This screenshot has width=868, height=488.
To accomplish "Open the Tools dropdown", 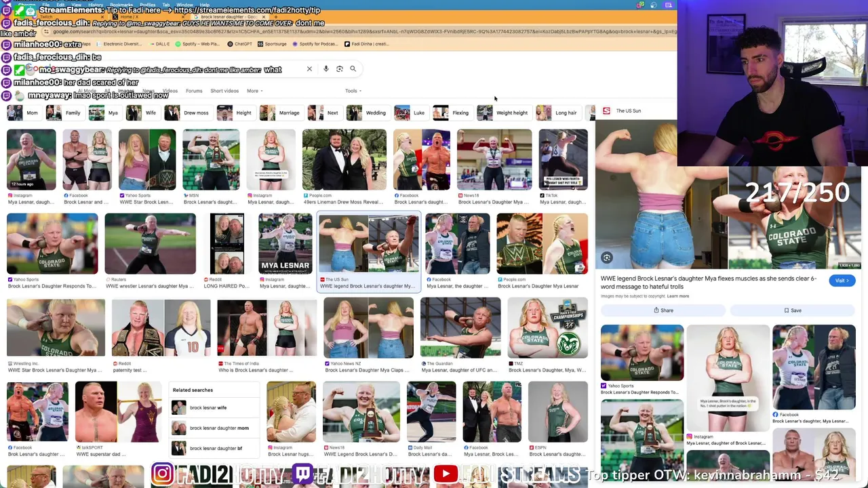I will pos(353,91).
